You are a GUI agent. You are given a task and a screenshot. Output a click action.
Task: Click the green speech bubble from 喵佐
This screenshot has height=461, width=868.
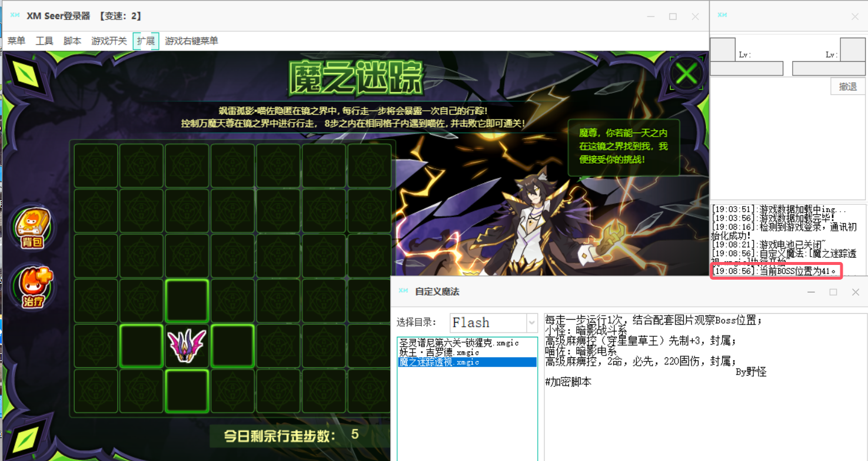[x=624, y=147]
